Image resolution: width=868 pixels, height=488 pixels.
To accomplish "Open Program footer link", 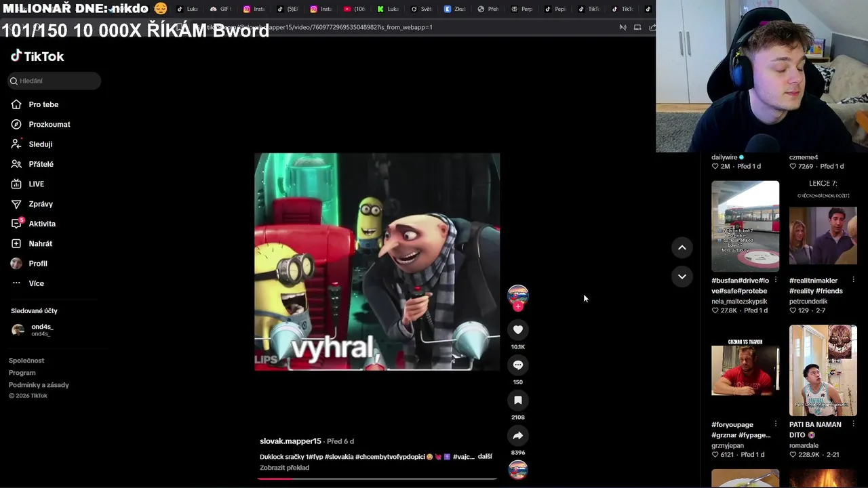I will 22,373.
